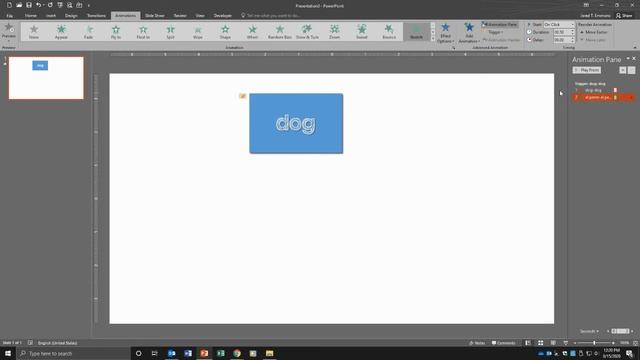Open the Customize Quick Access Toolbar arrow
The height and width of the screenshot is (360, 640).
pos(89,5)
